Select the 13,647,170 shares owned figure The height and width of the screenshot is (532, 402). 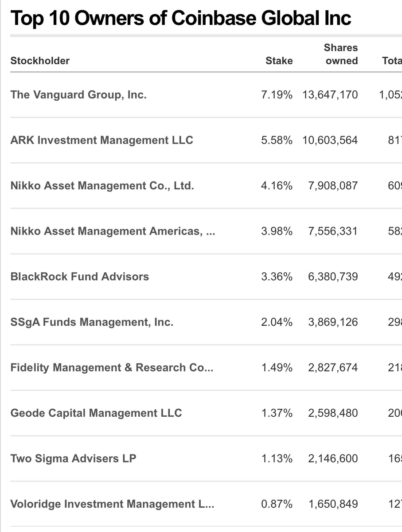click(330, 94)
